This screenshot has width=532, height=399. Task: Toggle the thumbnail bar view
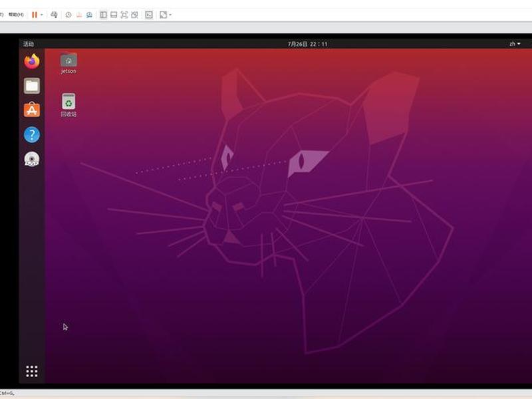tap(114, 15)
